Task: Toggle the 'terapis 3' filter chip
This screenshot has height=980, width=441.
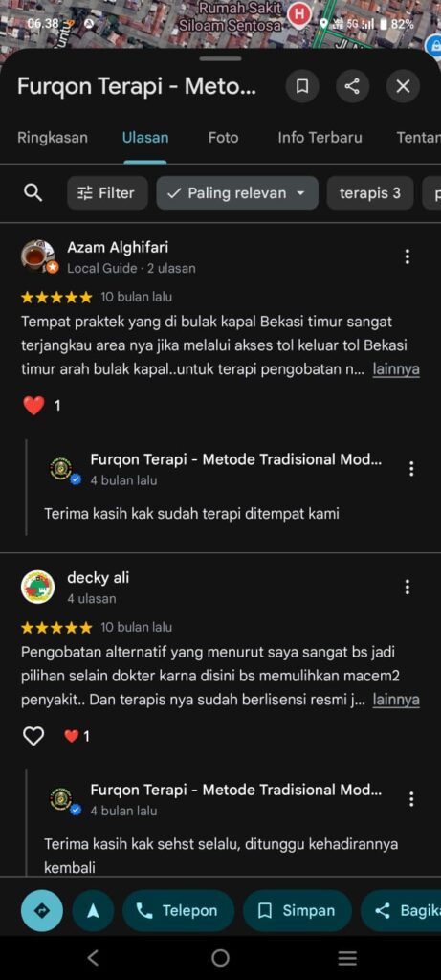Action: pyautogui.click(x=370, y=192)
